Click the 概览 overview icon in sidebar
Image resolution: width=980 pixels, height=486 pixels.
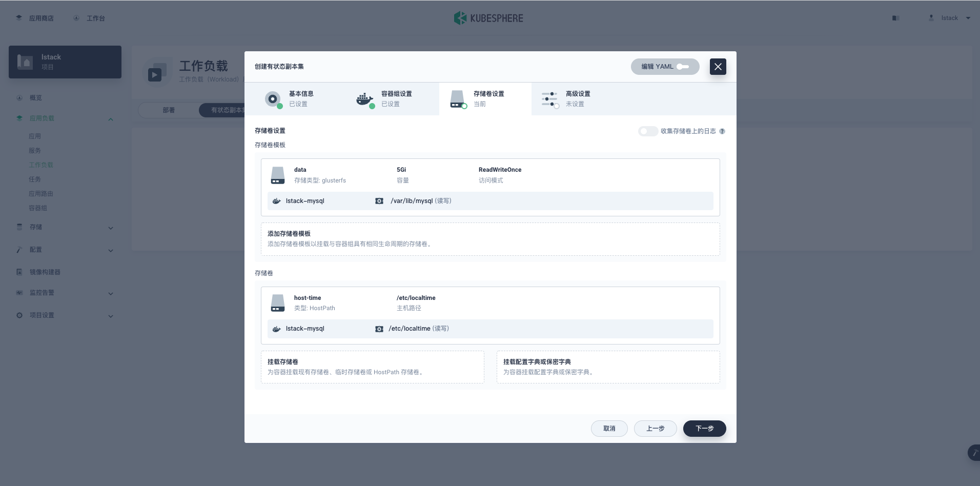tap(19, 98)
